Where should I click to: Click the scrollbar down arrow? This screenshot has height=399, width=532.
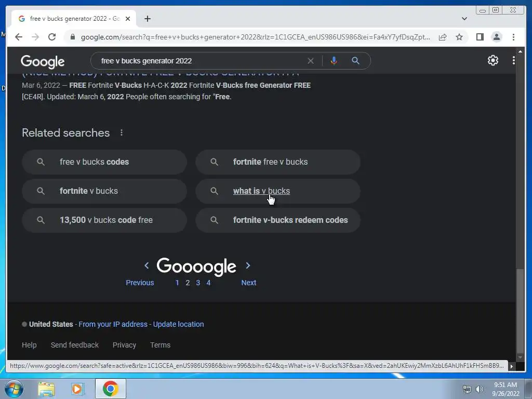520,357
